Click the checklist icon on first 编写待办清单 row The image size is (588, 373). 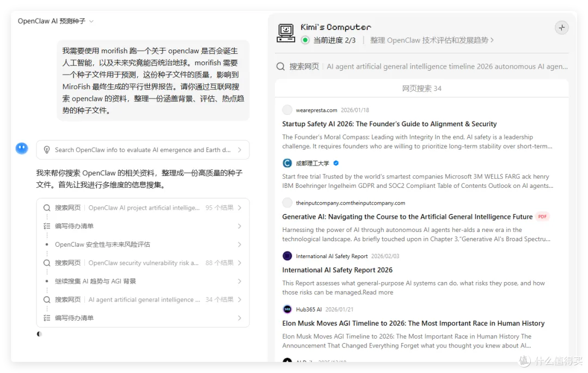[x=47, y=226]
